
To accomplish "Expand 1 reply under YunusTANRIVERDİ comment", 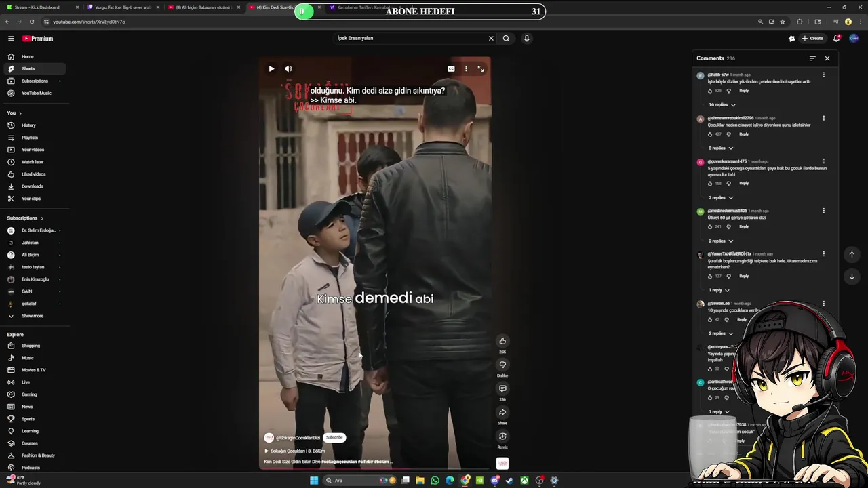I will pos(719,290).
